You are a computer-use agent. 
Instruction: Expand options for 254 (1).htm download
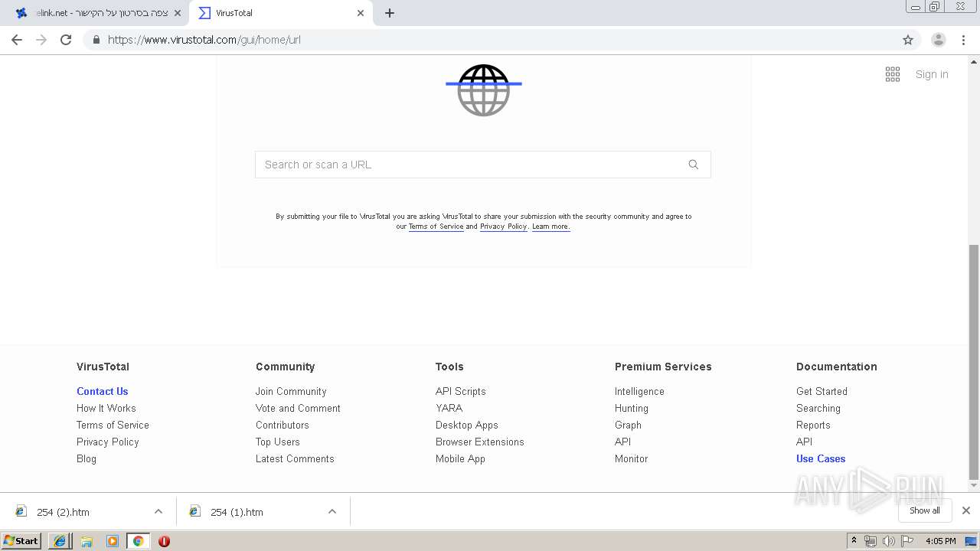click(332, 511)
